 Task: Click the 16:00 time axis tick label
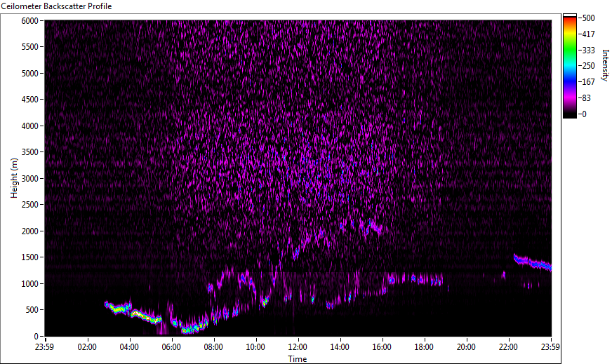point(382,347)
